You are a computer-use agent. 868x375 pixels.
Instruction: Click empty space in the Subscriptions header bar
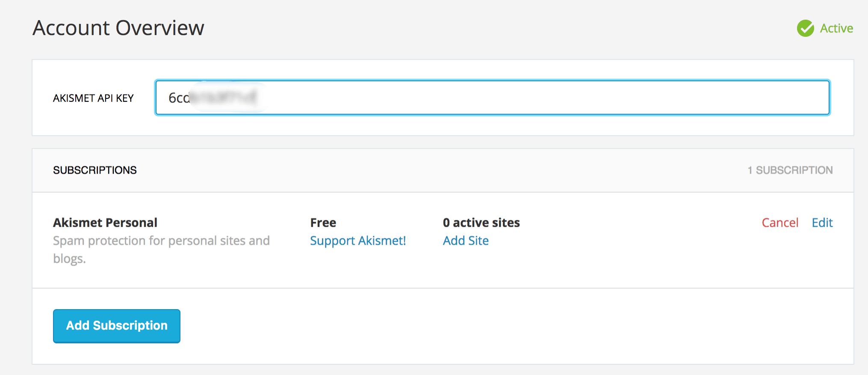point(428,170)
